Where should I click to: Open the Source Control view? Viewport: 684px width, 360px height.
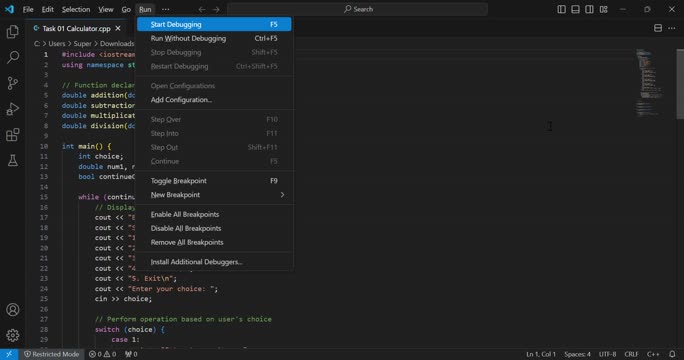(13, 83)
